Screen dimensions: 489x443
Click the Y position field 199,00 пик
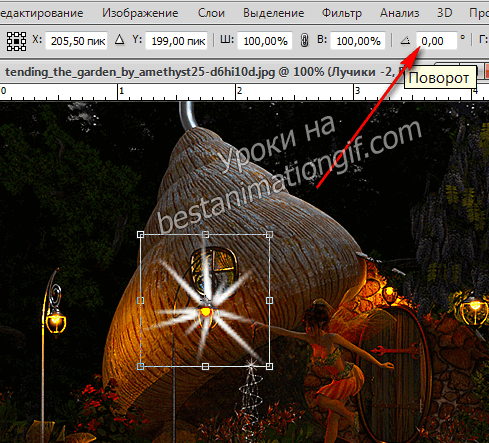tap(177, 41)
